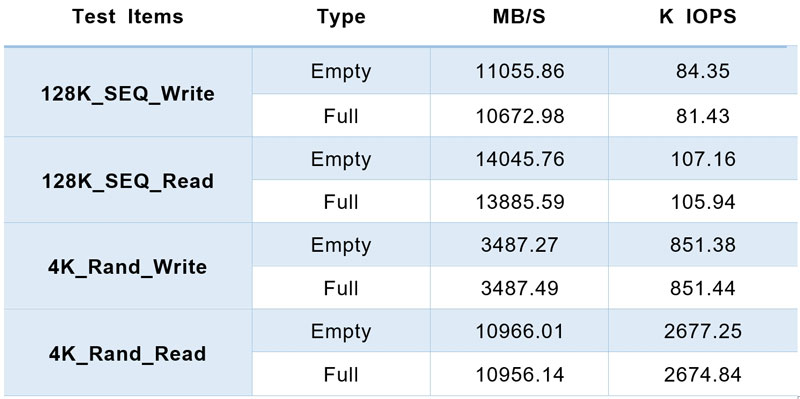Click the 2674.84 K IOPS cell
Viewport: 800px width, 399px height.
click(703, 375)
